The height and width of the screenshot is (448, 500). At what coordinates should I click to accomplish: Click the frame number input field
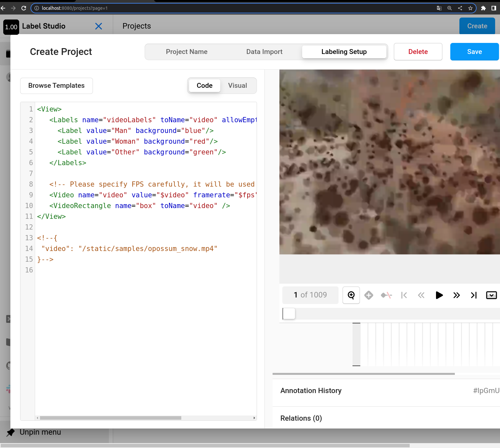click(x=310, y=295)
